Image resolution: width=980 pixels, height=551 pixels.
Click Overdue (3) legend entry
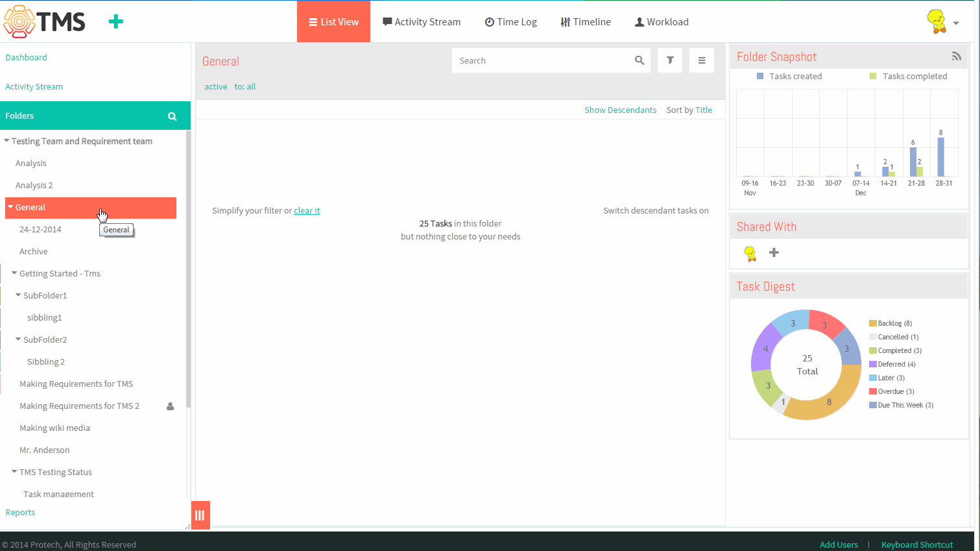(x=892, y=391)
